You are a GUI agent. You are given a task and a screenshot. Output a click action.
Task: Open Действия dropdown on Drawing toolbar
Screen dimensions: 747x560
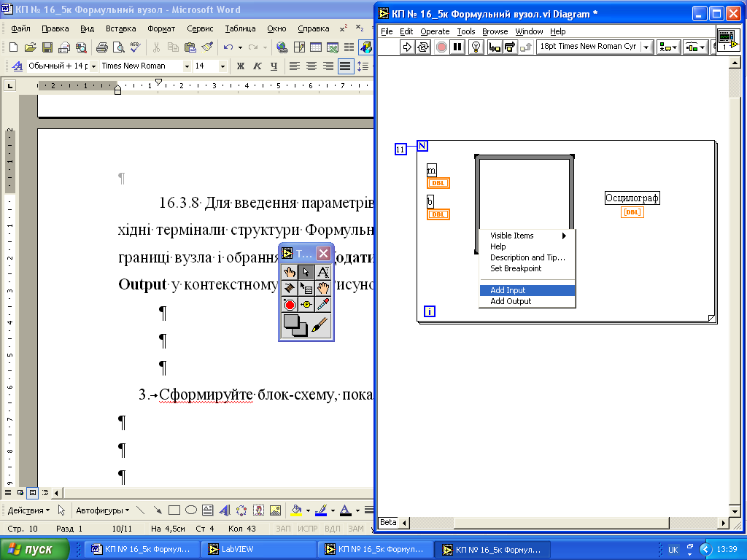coord(28,510)
